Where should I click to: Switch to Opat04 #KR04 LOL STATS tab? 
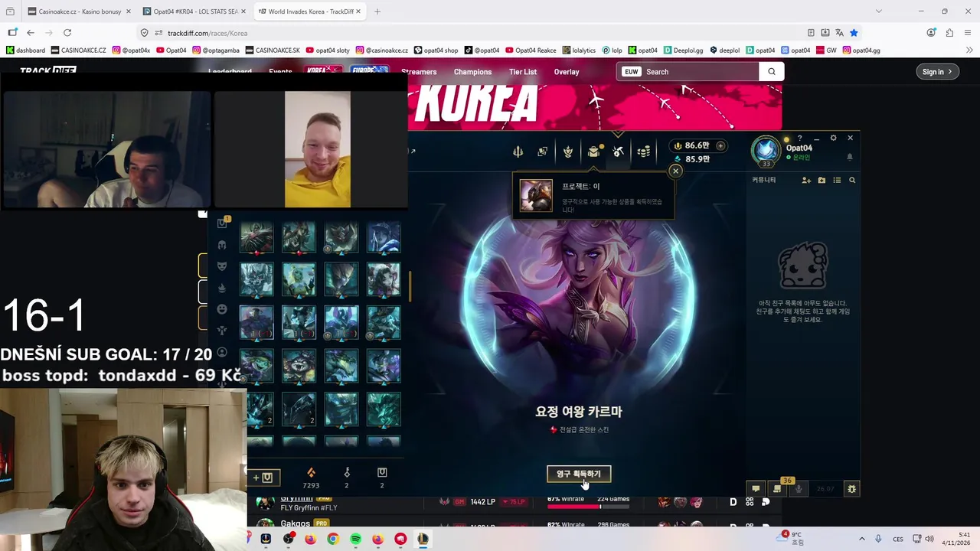click(195, 11)
